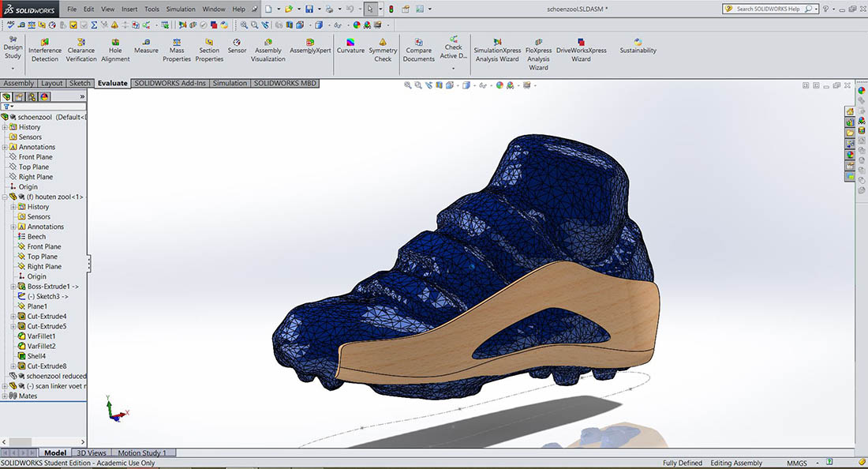Click Zoom to Fit in the viewport toolbar
Viewport: 868px width, 469px height.
point(407,85)
